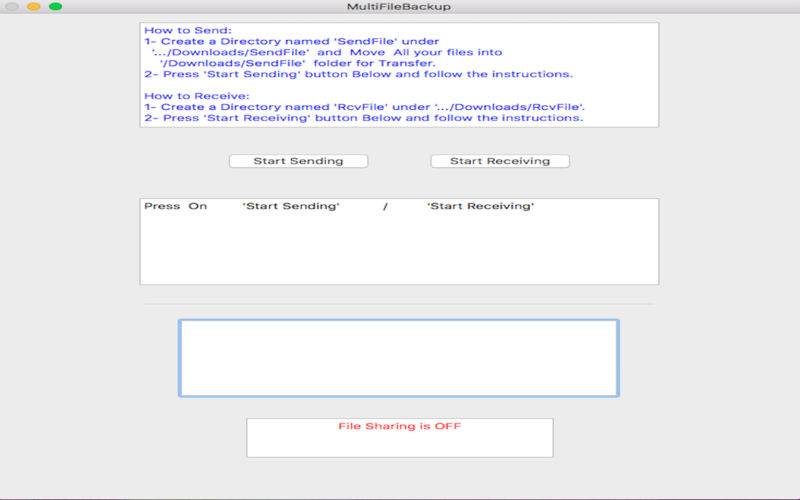Screen dimensions: 800x500
Task: Click the 'folder for Transfer' instruction line
Action: click(298, 63)
